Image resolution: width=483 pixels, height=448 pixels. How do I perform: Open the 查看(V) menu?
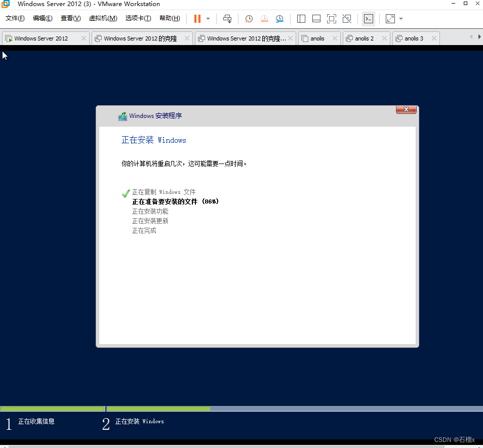[70, 18]
